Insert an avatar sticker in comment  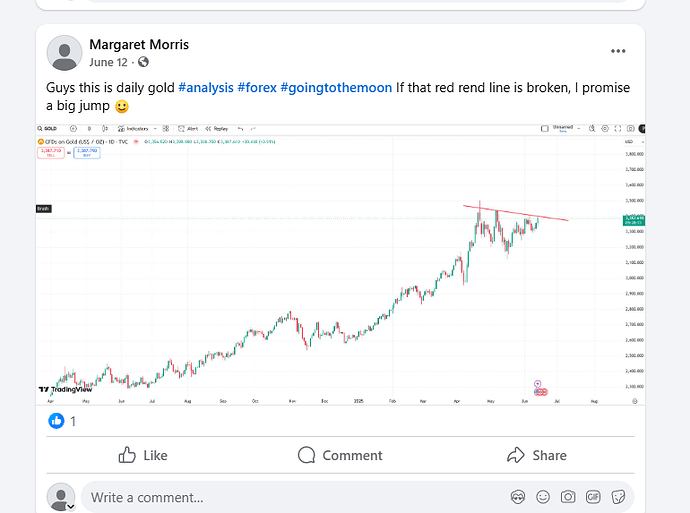click(518, 496)
